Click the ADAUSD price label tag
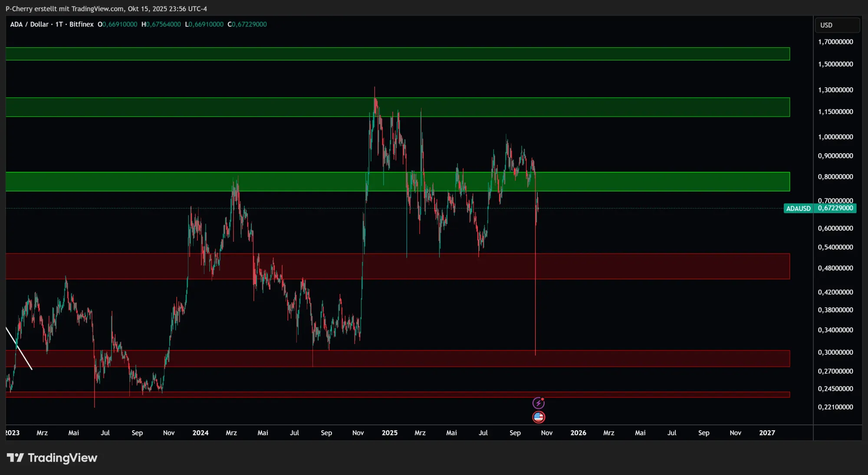This screenshot has width=868, height=475. [x=798, y=208]
